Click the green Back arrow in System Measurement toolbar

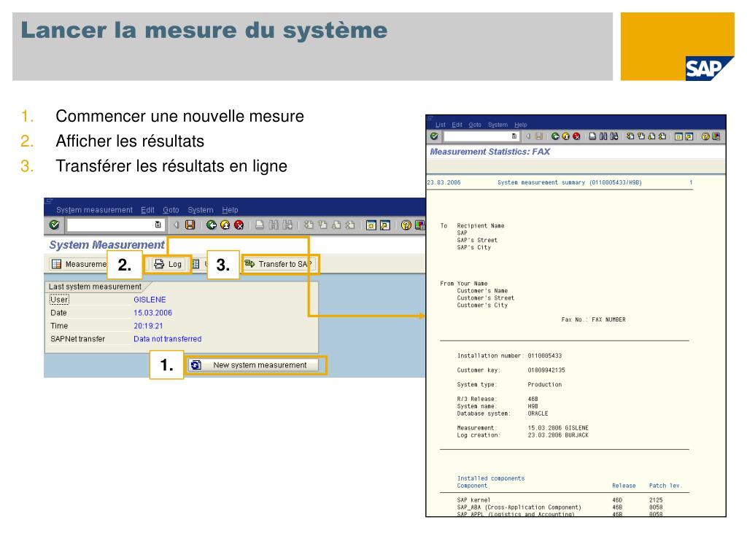(212, 225)
